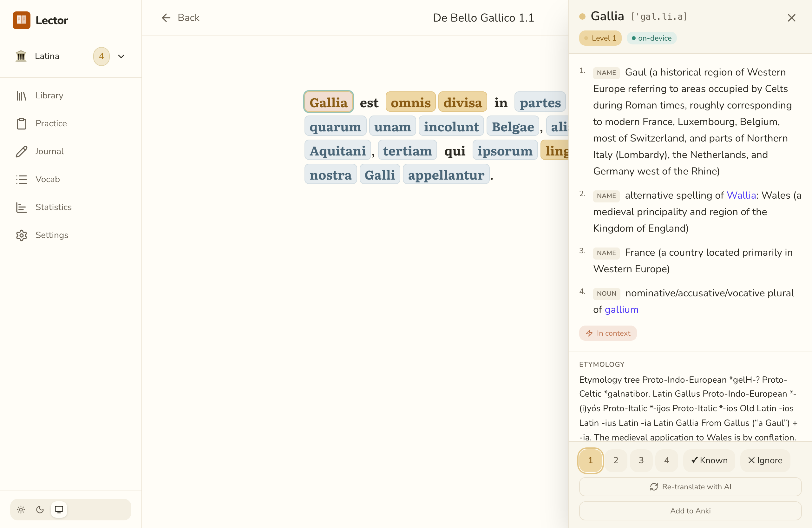Select the word omnis
Image resolution: width=812 pixels, height=528 pixels.
[x=410, y=102]
